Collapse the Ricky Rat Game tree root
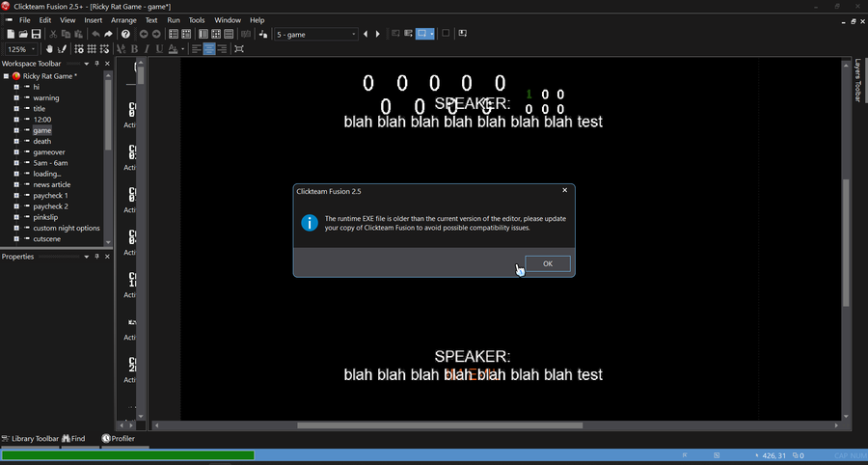868x465 pixels. pyautogui.click(x=6, y=76)
